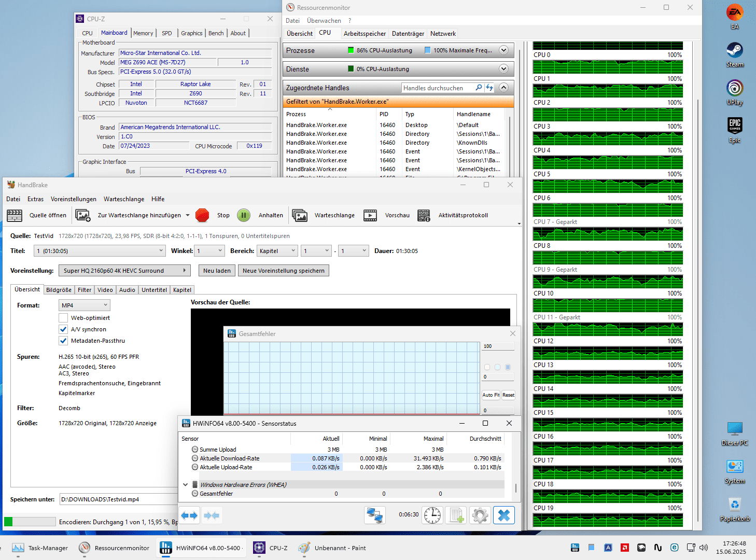This screenshot has height=560, width=756.
Task: Open the Video tab in HandBrake
Action: 105,290
